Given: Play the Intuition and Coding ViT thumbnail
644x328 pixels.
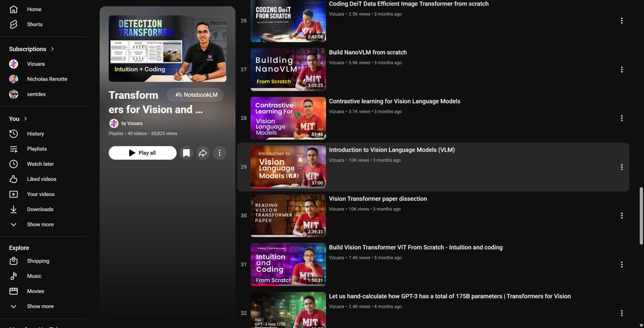Looking at the screenshot, I should point(288,265).
